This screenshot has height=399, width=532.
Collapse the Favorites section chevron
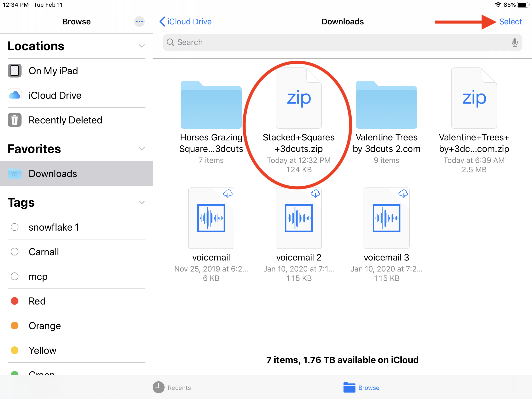(x=142, y=149)
